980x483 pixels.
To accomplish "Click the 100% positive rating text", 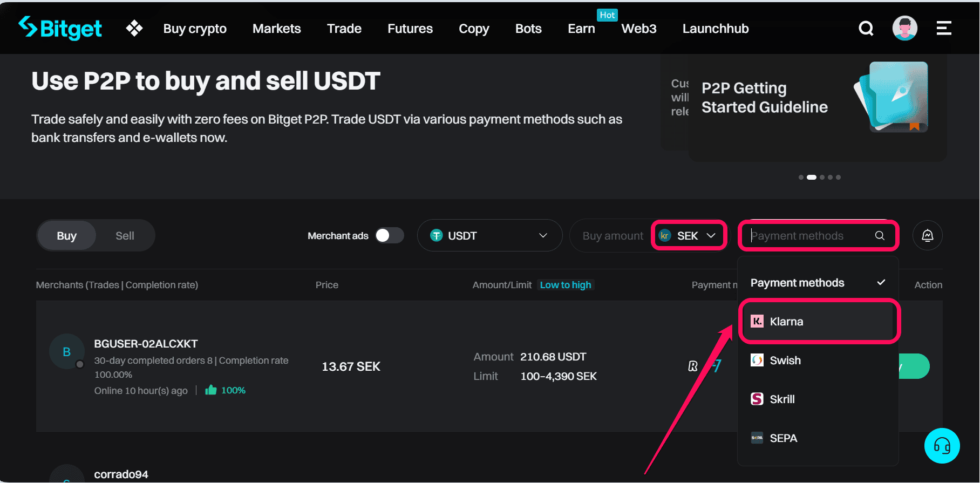I will 233,390.
